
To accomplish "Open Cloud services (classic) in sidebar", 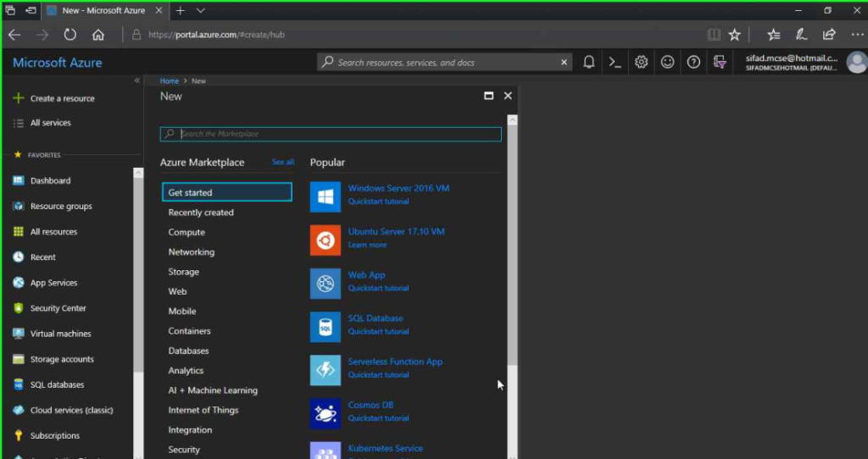I will pos(71,410).
